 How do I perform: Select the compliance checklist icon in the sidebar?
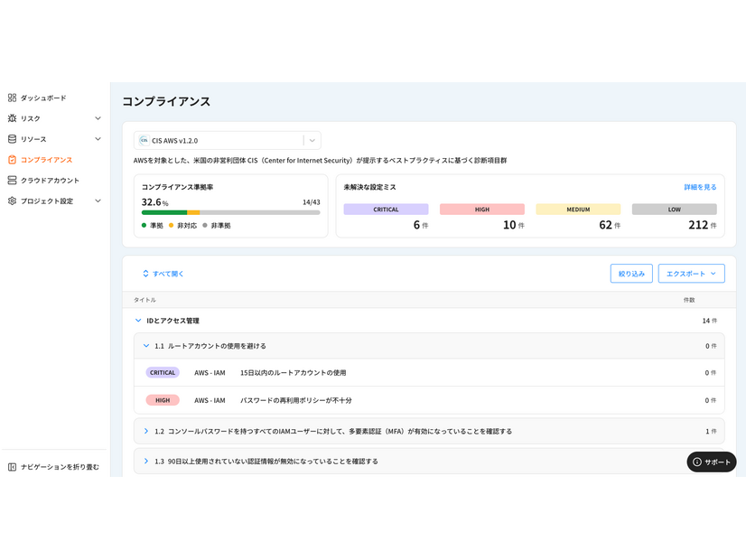[x=12, y=159]
